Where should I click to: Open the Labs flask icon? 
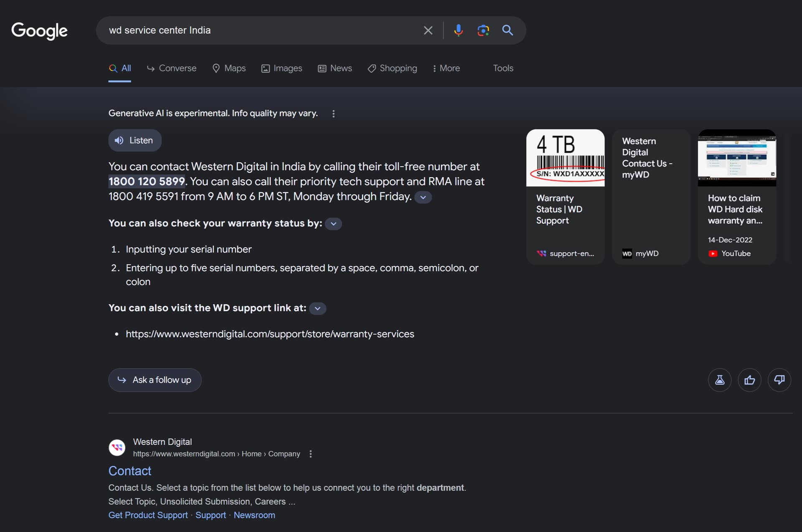(x=719, y=380)
